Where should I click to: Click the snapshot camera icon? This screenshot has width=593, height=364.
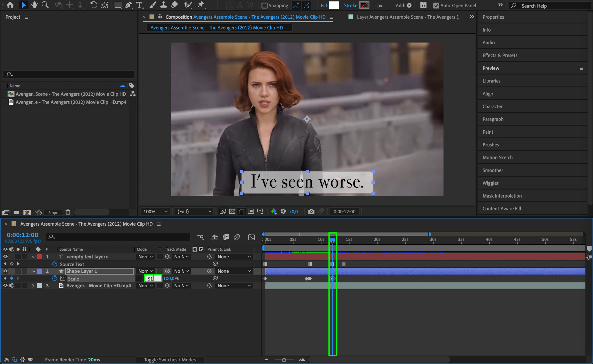tap(311, 212)
